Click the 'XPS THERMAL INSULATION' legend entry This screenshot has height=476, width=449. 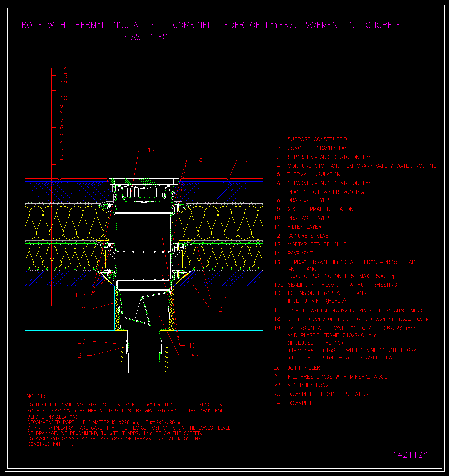coord(321,209)
